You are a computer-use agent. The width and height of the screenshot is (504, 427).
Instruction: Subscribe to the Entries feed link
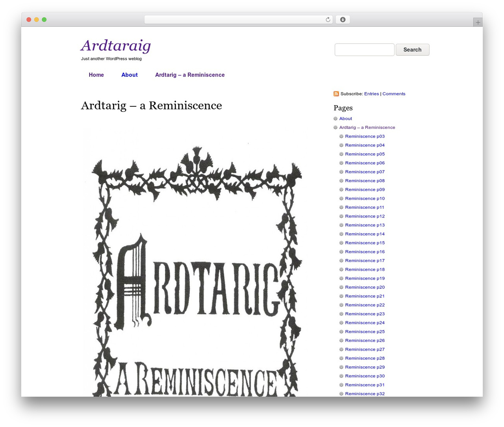[371, 94]
